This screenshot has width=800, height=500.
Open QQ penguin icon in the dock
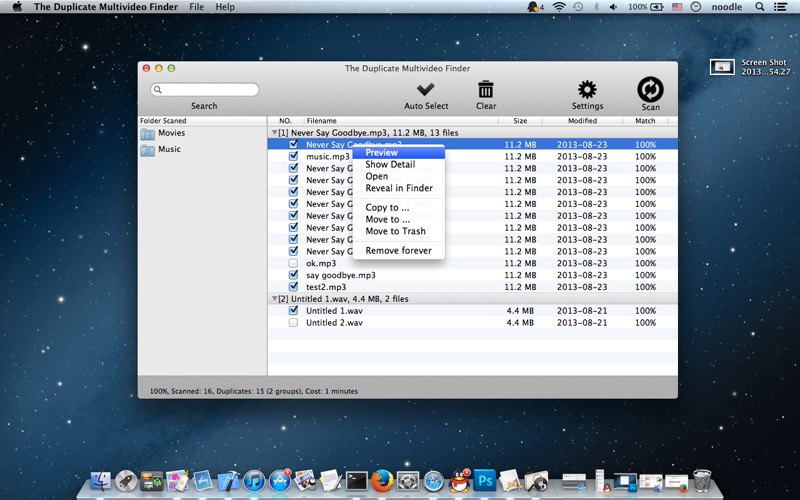(459, 481)
